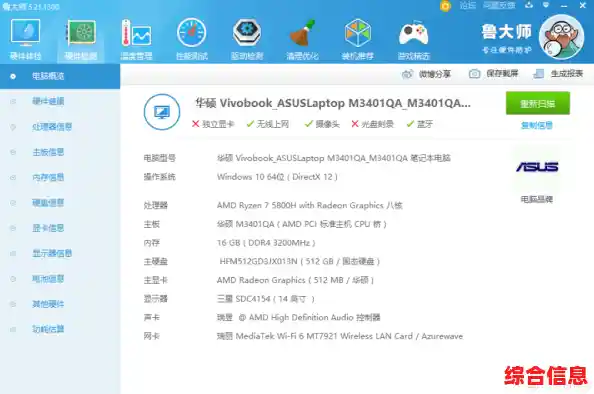The image size is (594, 394).
Task: Click the AMD High Definition Audio value
Action: pos(299,317)
